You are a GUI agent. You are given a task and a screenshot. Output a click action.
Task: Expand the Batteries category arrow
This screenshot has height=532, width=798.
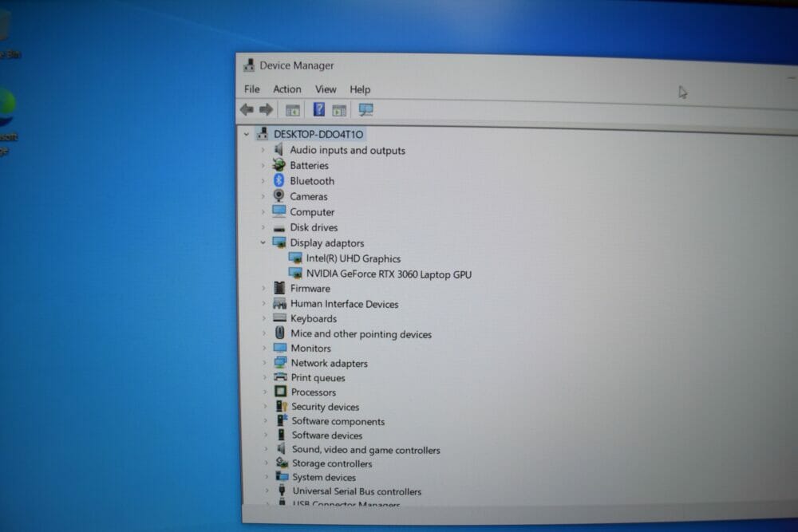(x=263, y=165)
